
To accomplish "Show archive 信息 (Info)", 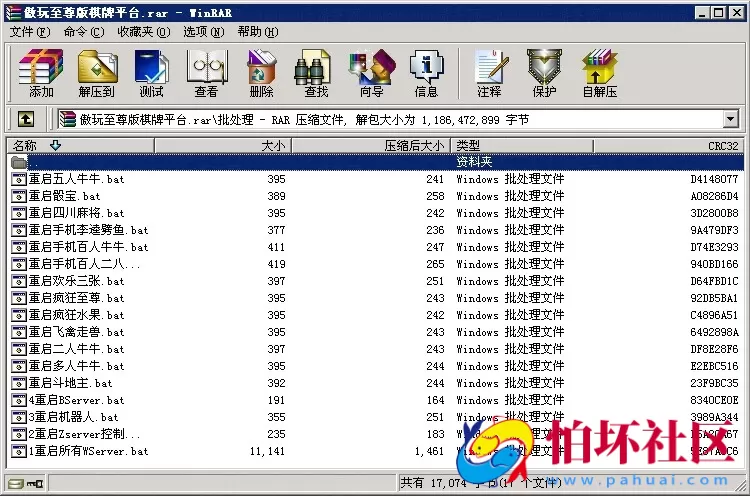I will pyautogui.click(x=426, y=73).
